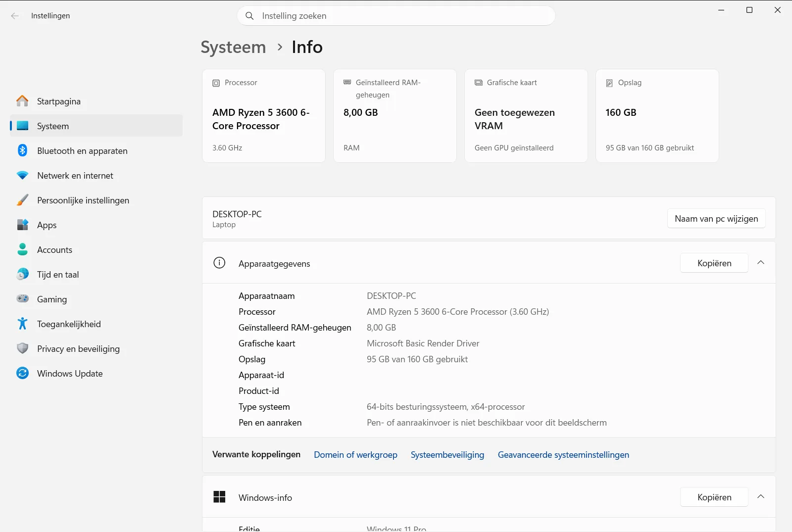Open Geavanceerde systeeminstellingen link

tap(563, 455)
